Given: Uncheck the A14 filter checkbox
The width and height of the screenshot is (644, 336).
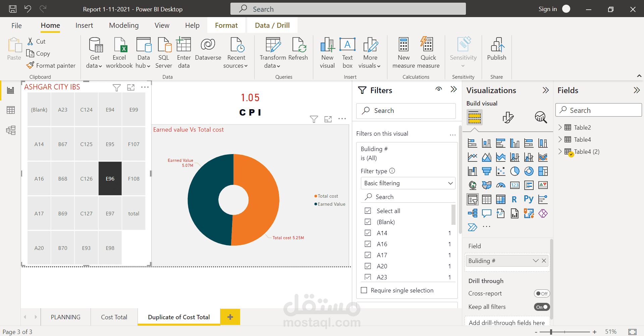Looking at the screenshot, I should point(368,233).
